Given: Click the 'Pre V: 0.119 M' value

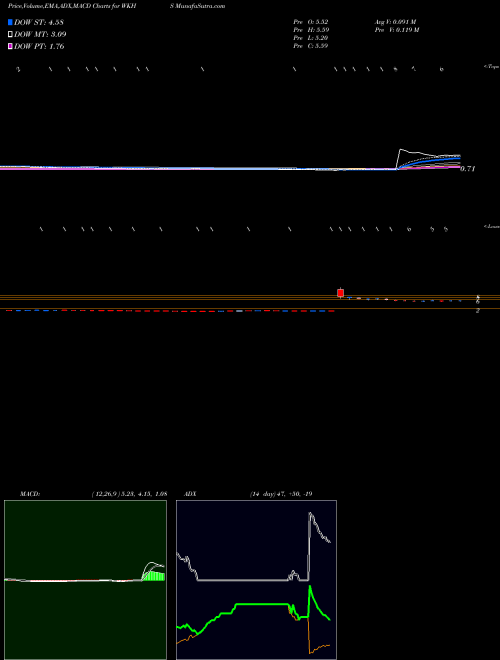Looking at the screenshot, I should tap(396, 30).
